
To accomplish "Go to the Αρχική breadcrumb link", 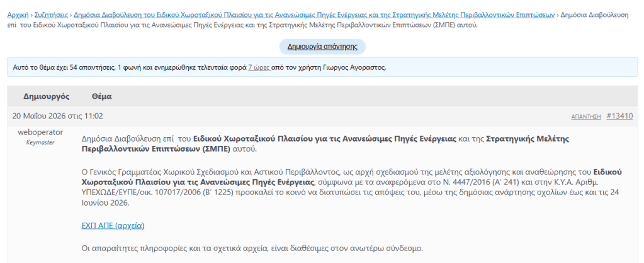I will (18, 15).
